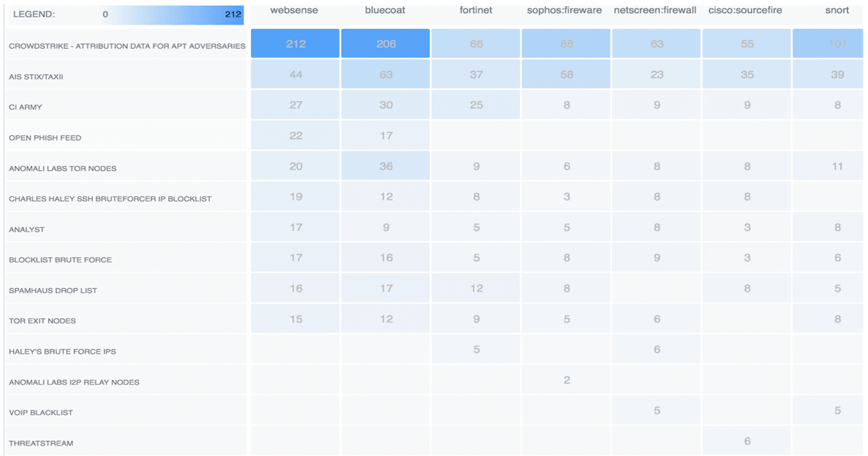The image size is (868, 456).
Task: Click the HALEY'S BRUTE FORCE IPS row label
Action: 62,351
